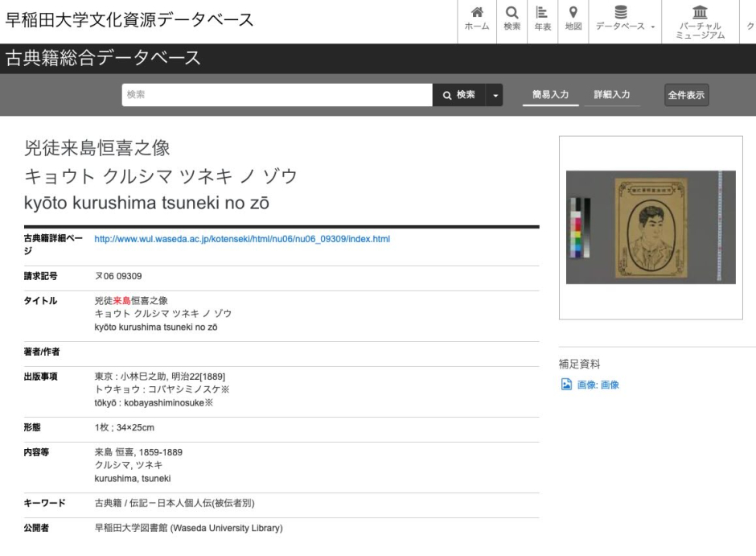Open the 画像: 画像 supplementary link
Image resolution: width=756 pixels, height=556 pixels.
click(x=598, y=385)
